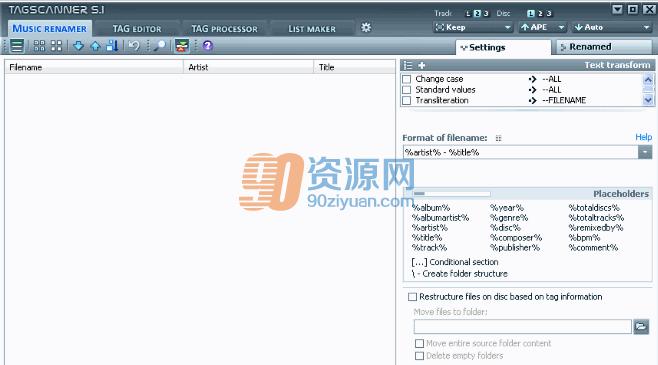Insert the %totaldiscs% placeholder
This screenshot has width=658, height=365.
[594, 208]
